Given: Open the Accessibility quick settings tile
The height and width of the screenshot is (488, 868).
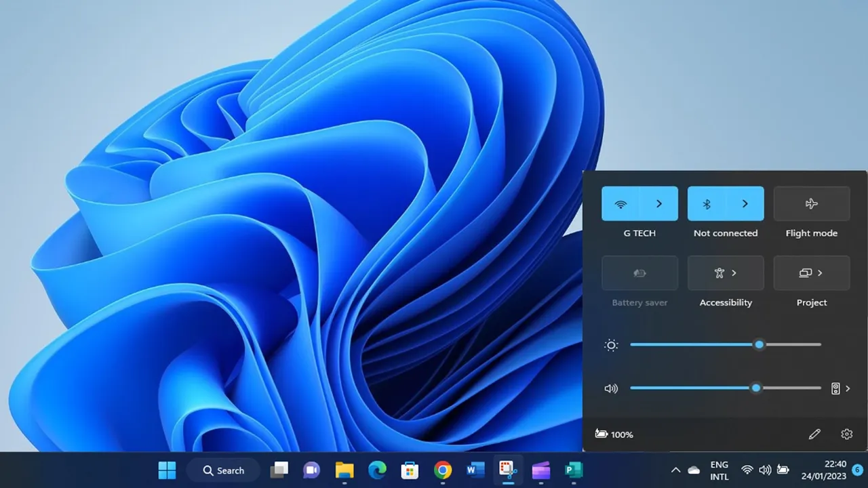Looking at the screenshot, I should [x=726, y=273].
